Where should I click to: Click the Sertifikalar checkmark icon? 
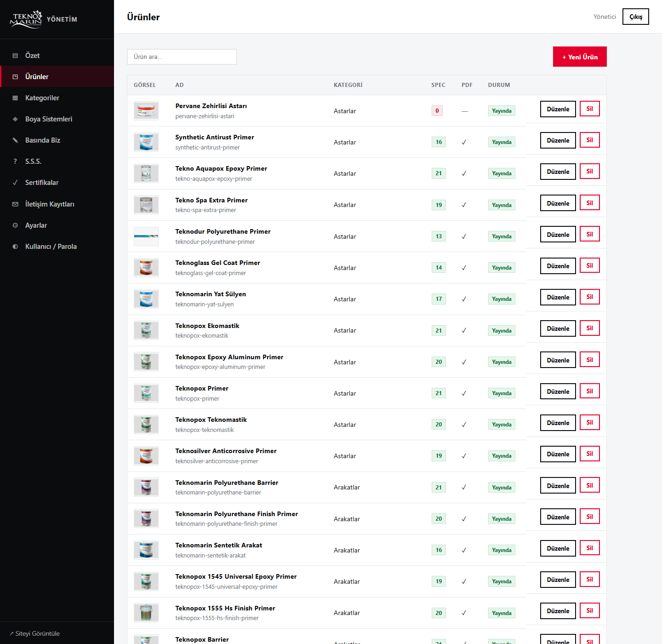[x=15, y=183]
